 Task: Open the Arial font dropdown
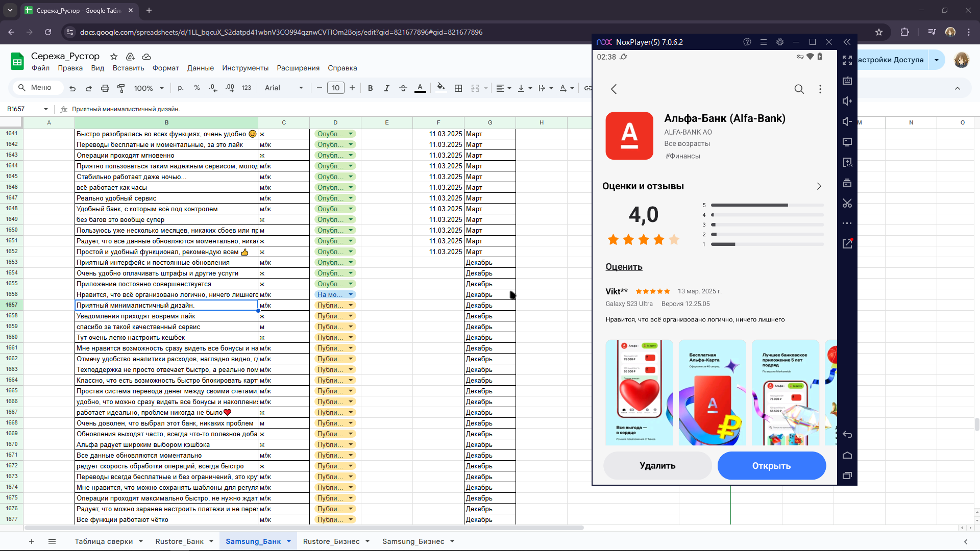click(x=284, y=88)
